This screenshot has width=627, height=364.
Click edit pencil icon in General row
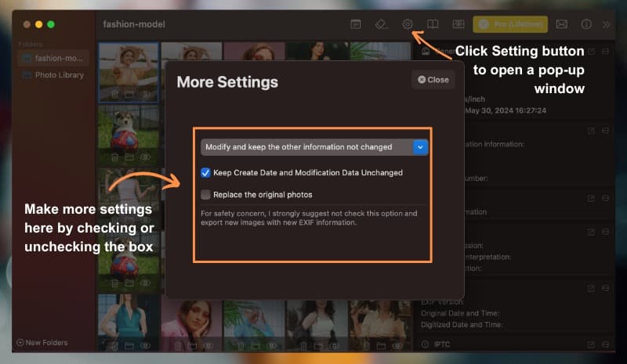[591, 52]
